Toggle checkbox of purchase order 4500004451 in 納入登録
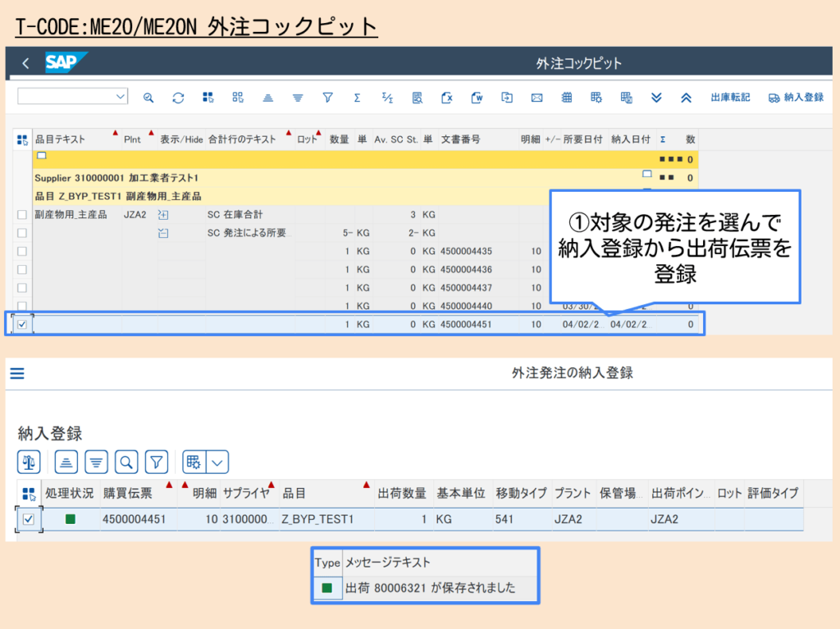840x629 pixels. pos(29,519)
